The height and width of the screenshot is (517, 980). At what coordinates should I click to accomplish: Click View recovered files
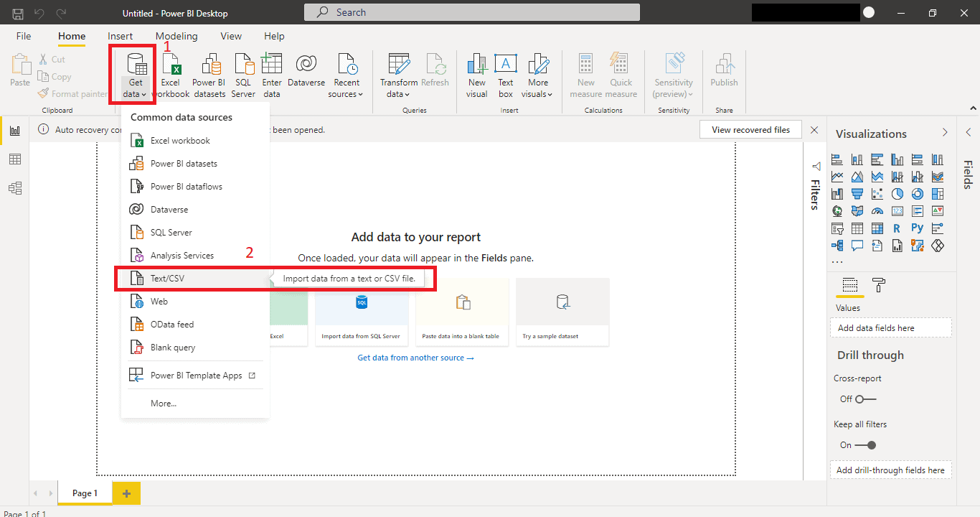750,129
